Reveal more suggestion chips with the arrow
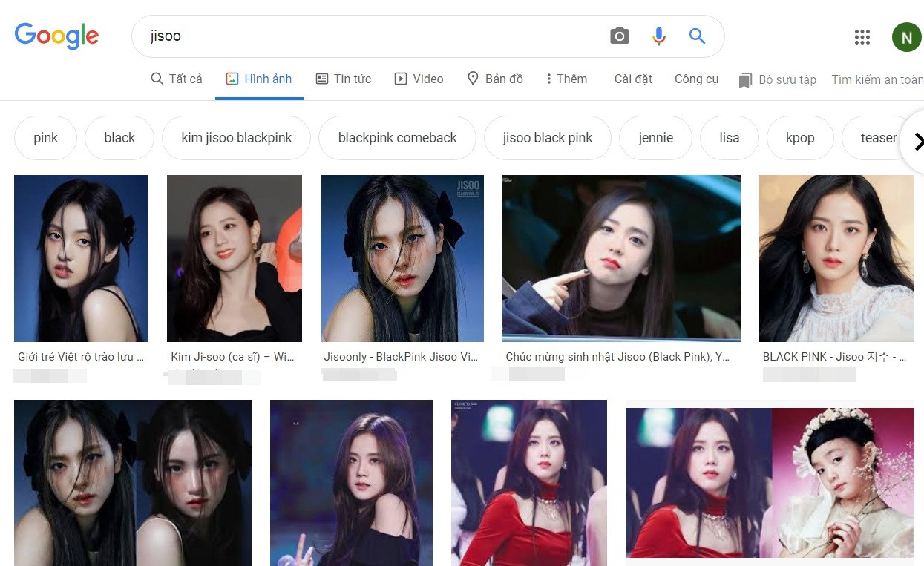 point(918,141)
